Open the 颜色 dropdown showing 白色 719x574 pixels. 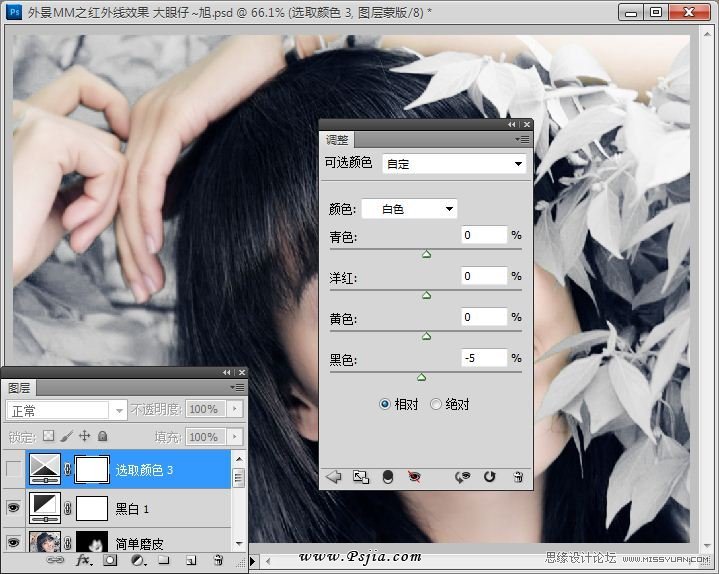point(409,209)
